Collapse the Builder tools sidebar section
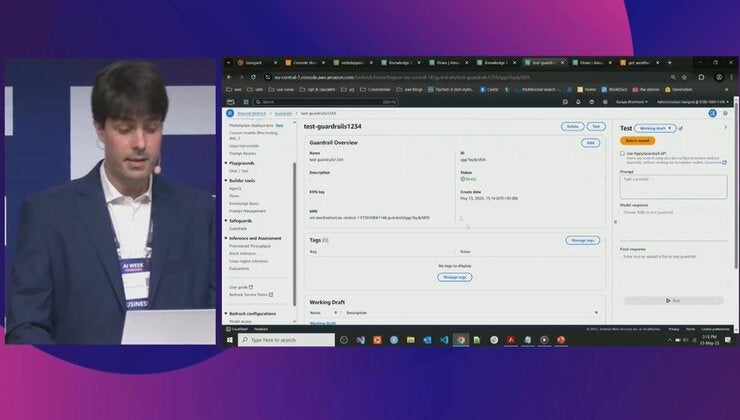This screenshot has width=740, height=420. pyautogui.click(x=226, y=181)
